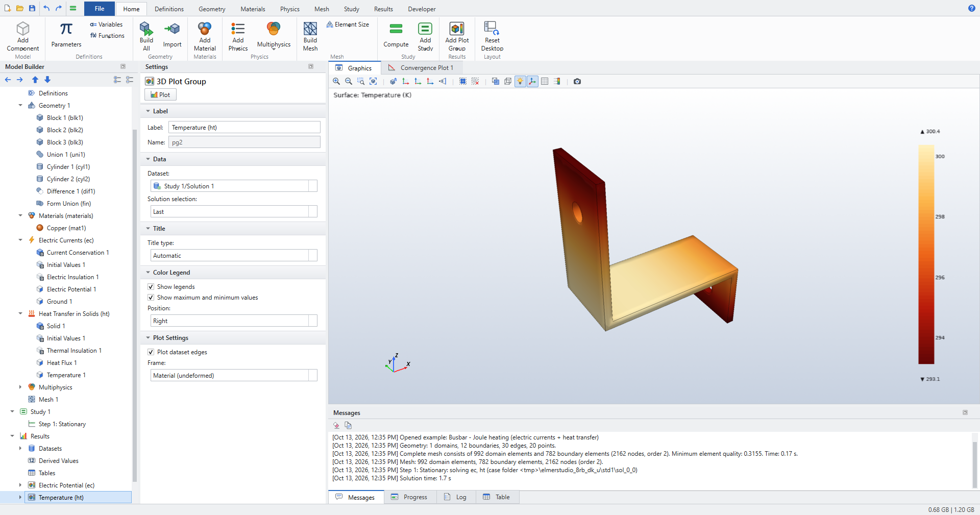Click the Zoom Out graphics icon
Screen dimensions: 980x515
349,81
